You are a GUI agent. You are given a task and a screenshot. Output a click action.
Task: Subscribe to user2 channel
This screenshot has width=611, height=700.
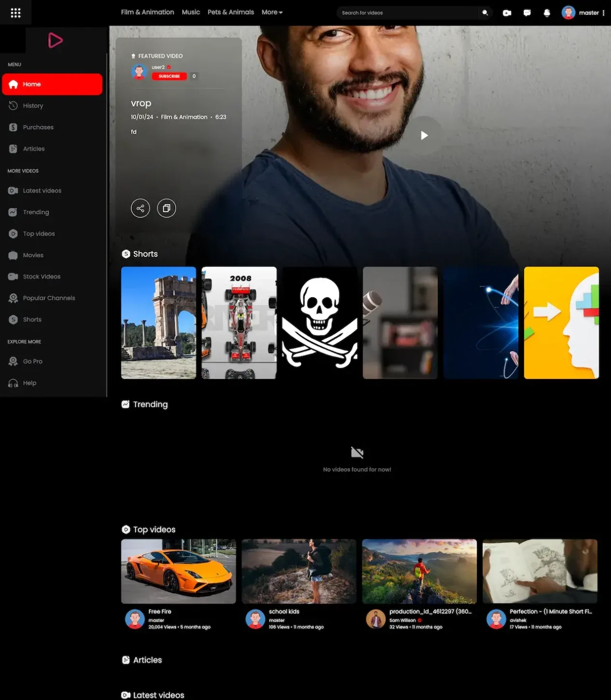coord(169,76)
